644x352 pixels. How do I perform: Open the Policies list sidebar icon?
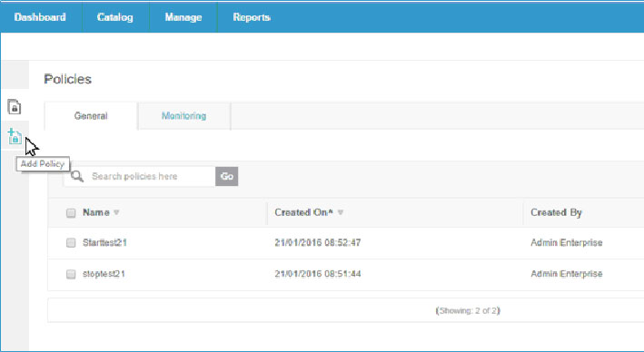[x=15, y=107]
